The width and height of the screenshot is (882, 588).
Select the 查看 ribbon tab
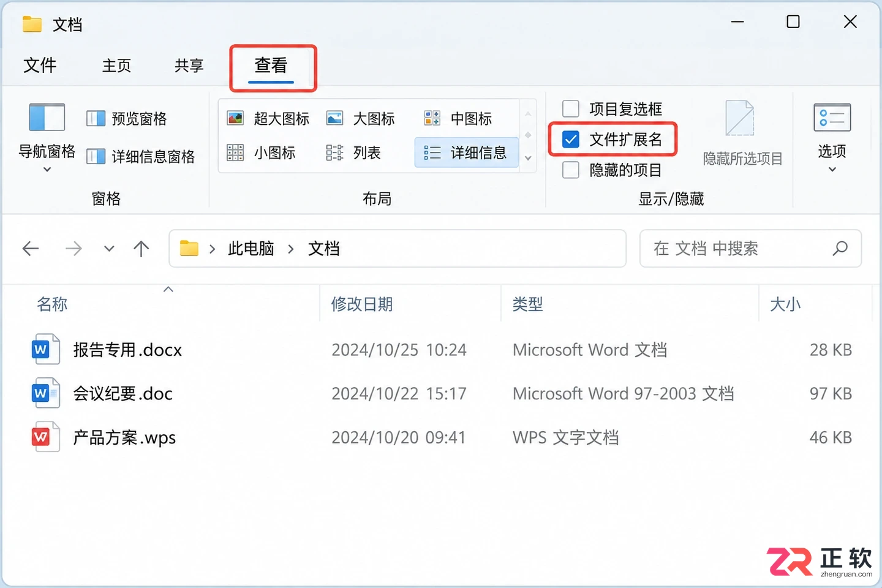coord(271,66)
